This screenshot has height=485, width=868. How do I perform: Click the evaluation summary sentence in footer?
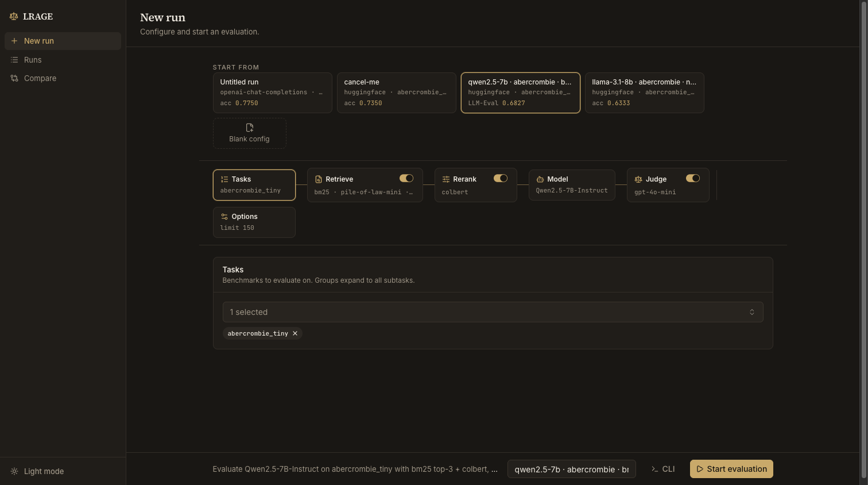pos(355,469)
